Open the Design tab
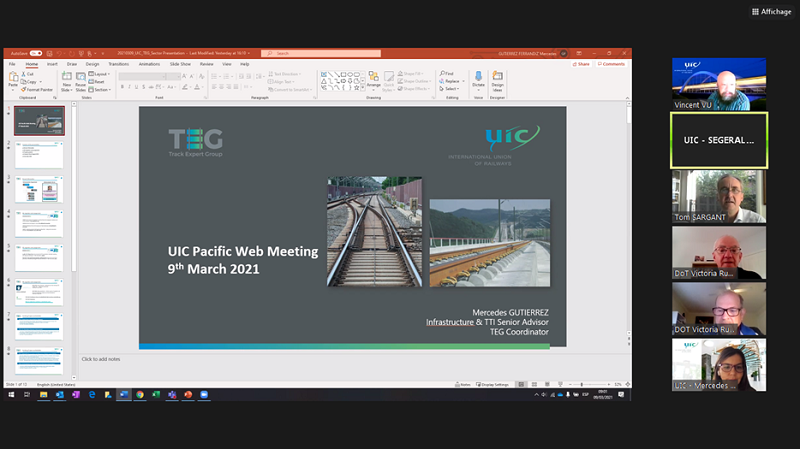This screenshot has height=449, width=800. (x=92, y=64)
